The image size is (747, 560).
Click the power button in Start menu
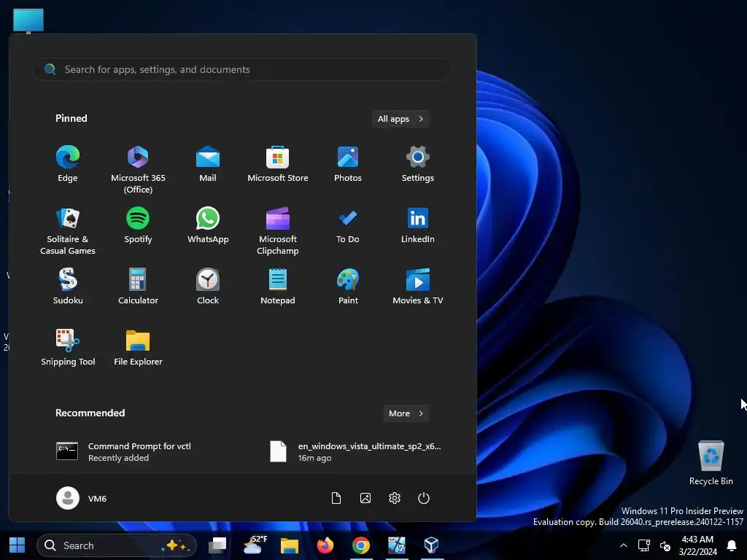click(x=424, y=498)
